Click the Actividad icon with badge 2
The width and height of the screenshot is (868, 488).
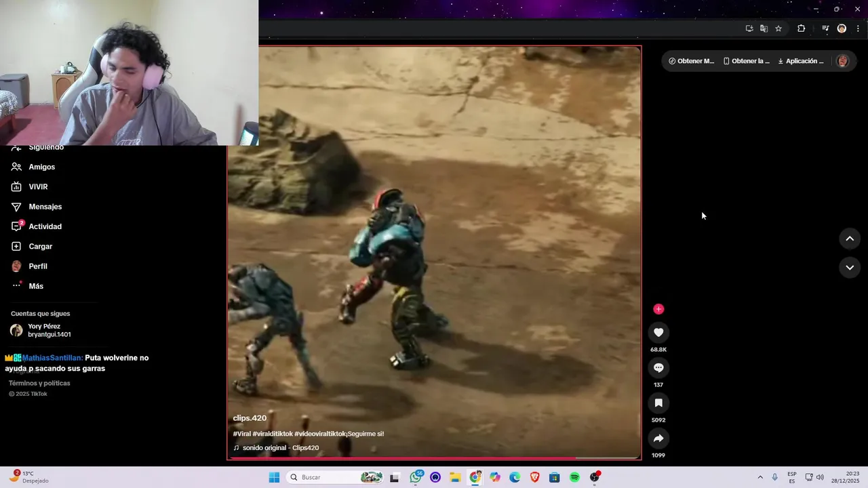tap(16, 226)
